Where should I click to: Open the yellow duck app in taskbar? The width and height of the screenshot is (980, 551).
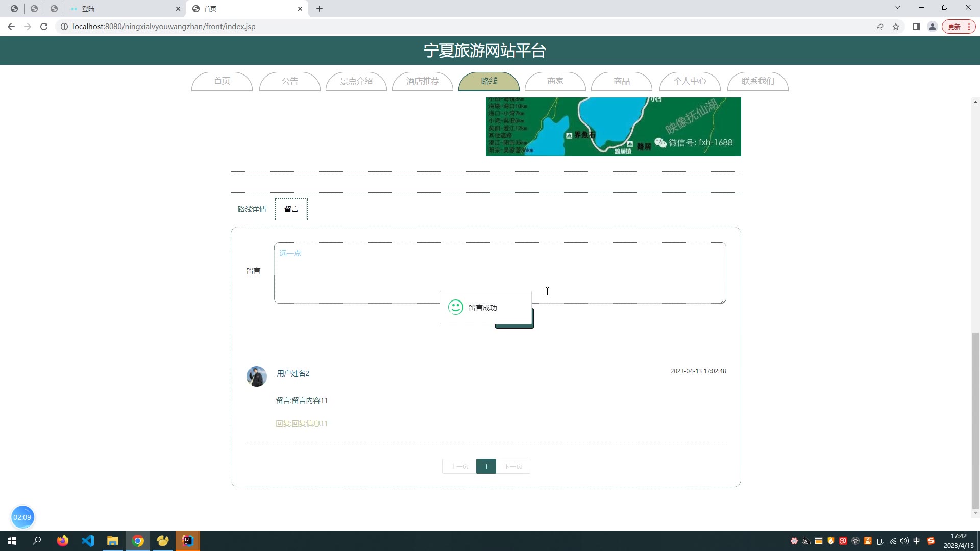(x=163, y=541)
